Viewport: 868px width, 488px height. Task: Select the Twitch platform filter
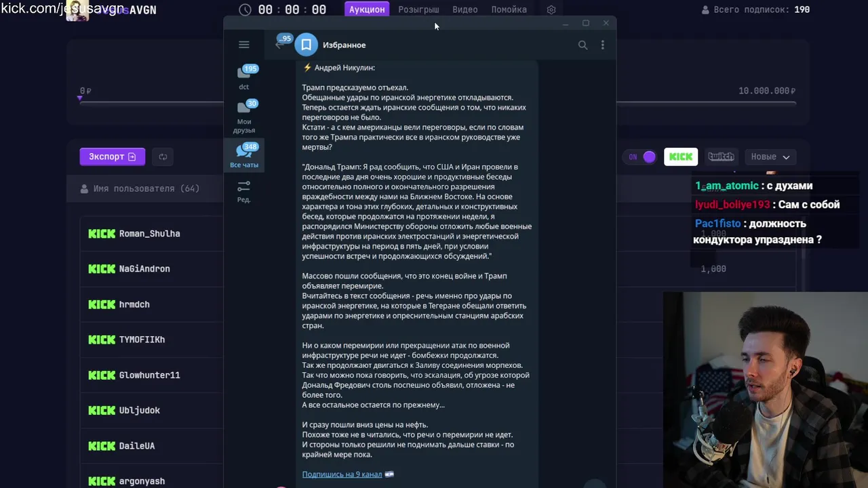(x=721, y=157)
